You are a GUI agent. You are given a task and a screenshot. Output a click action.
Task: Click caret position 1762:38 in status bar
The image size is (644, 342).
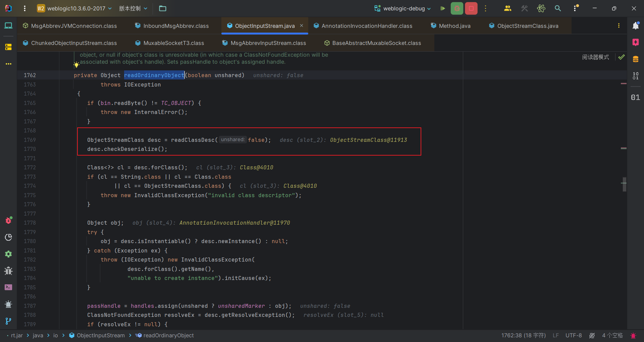pos(524,336)
